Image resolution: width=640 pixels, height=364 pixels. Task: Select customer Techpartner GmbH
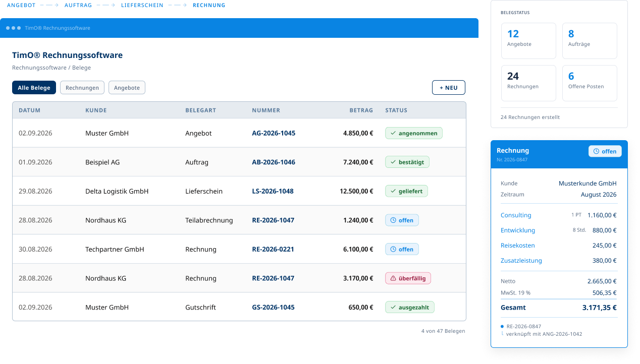tap(115, 249)
